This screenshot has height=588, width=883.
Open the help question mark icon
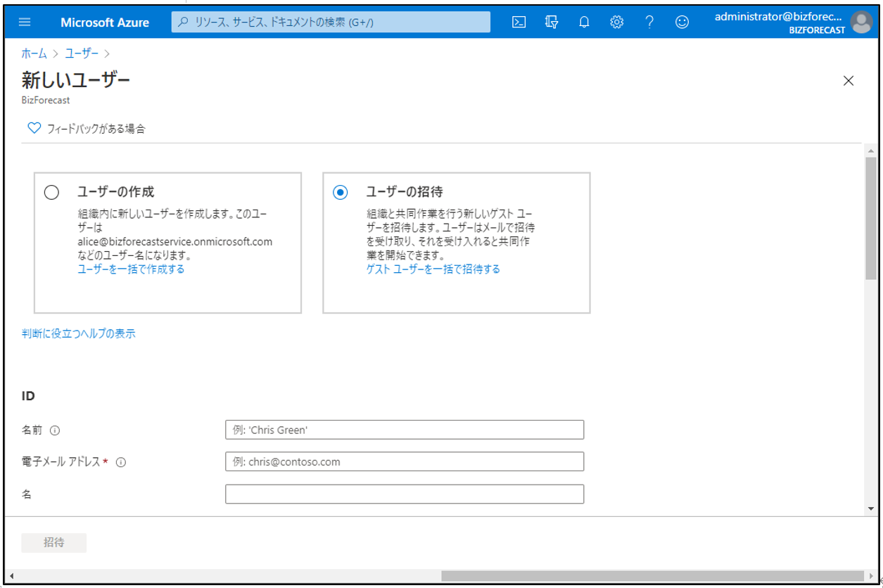649,22
